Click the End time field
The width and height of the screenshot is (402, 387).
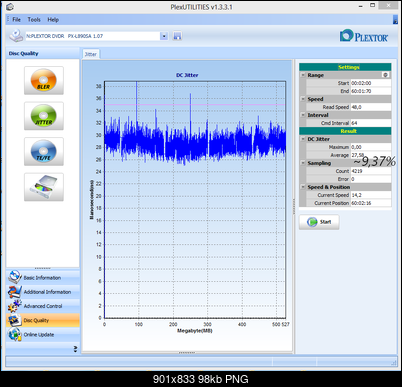coord(370,91)
